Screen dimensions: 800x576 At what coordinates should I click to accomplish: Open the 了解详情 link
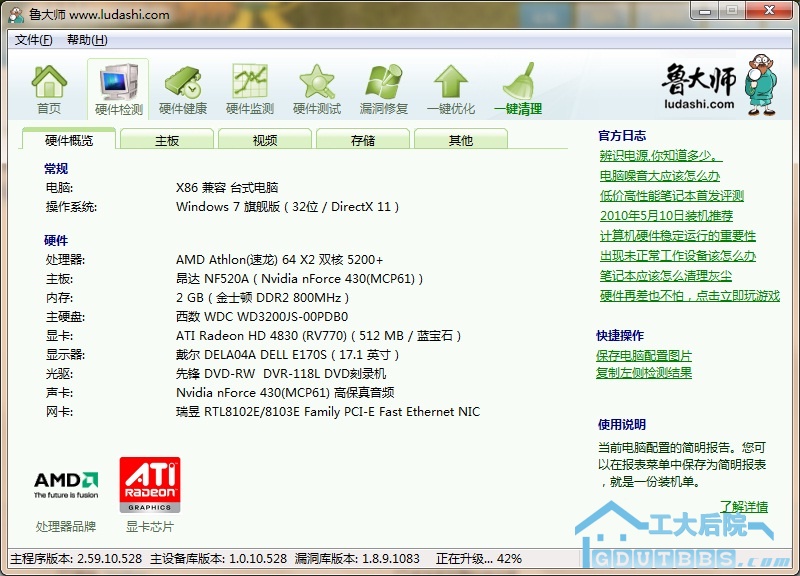pyautogui.click(x=743, y=507)
